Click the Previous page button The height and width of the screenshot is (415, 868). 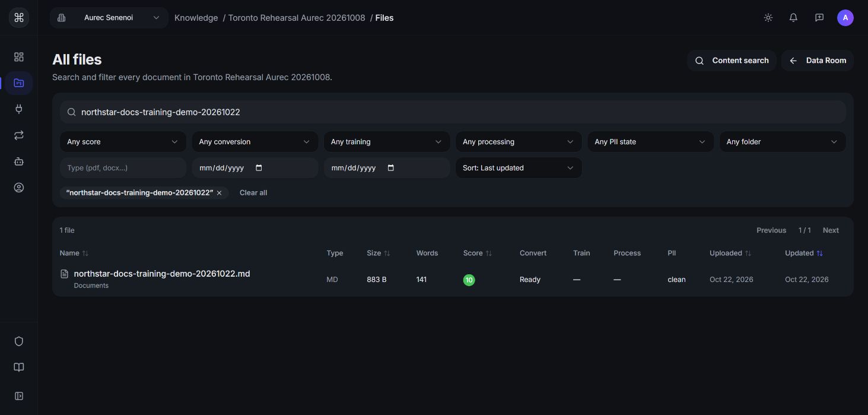pos(771,230)
